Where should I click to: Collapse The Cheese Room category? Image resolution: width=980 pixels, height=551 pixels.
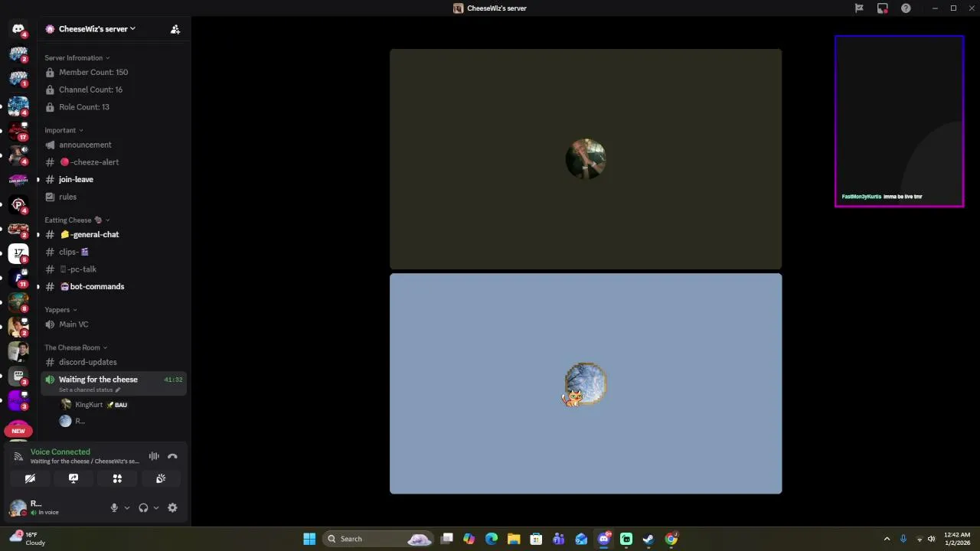pyautogui.click(x=76, y=347)
